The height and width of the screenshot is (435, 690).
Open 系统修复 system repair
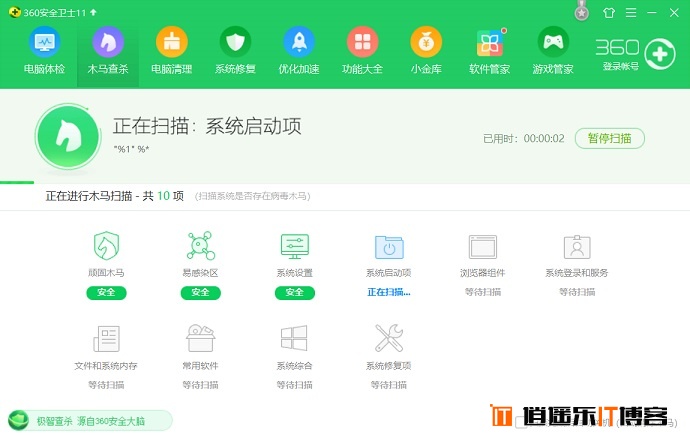[235, 51]
